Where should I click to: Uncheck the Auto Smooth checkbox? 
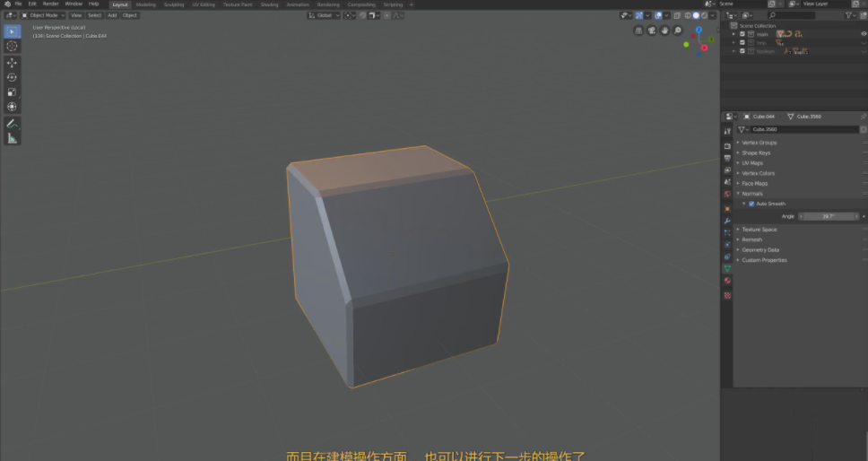pyautogui.click(x=751, y=204)
